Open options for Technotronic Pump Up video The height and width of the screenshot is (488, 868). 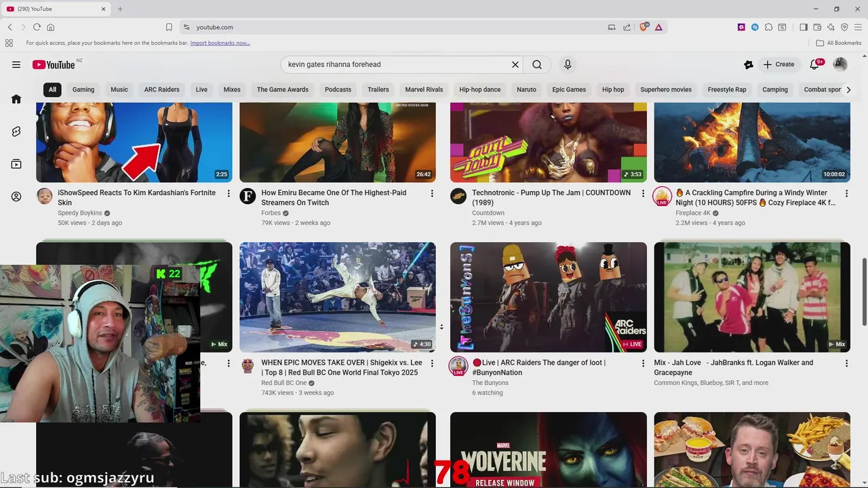pyautogui.click(x=643, y=194)
